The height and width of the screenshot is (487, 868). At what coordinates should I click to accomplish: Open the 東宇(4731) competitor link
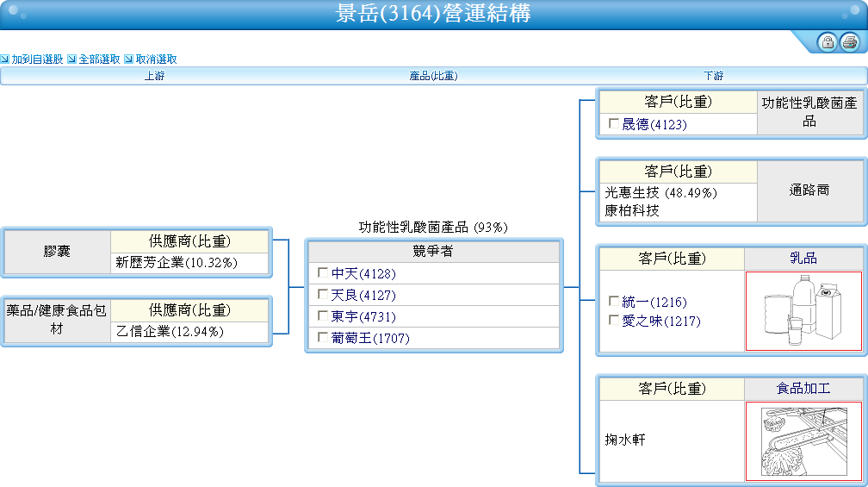pos(363,317)
